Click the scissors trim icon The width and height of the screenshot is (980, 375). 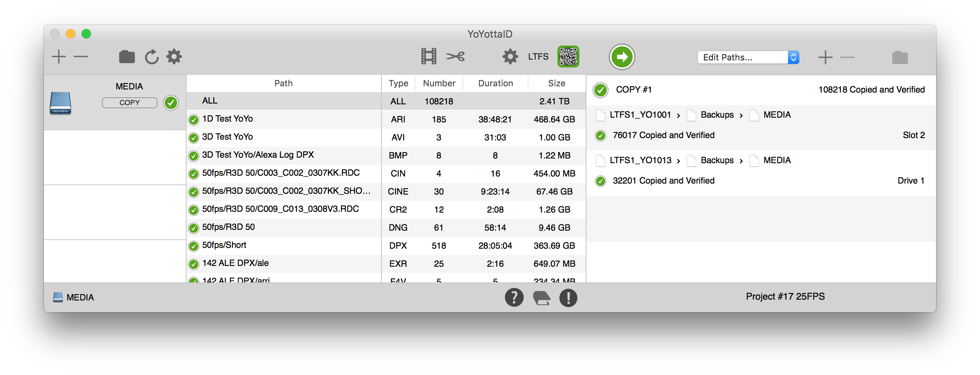(455, 57)
